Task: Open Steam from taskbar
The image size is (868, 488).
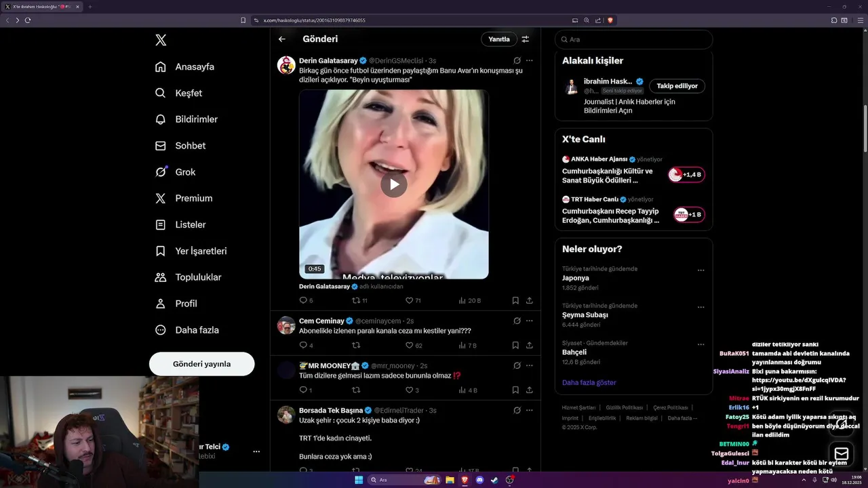Action: 494,480
